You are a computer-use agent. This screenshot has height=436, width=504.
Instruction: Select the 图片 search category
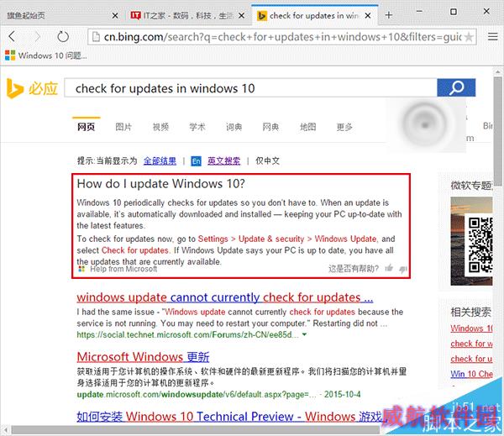123,127
